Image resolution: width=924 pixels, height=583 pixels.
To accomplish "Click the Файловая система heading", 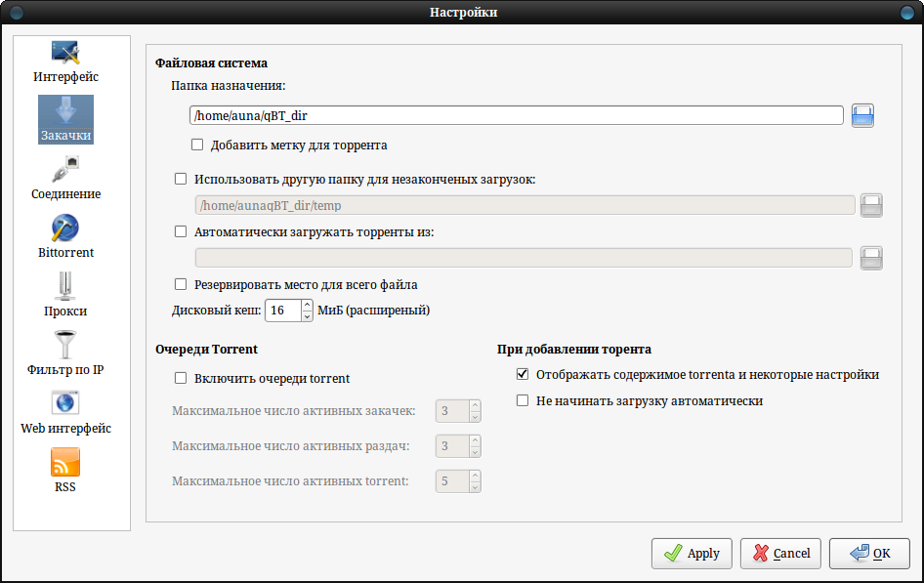I will click(x=212, y=63).
